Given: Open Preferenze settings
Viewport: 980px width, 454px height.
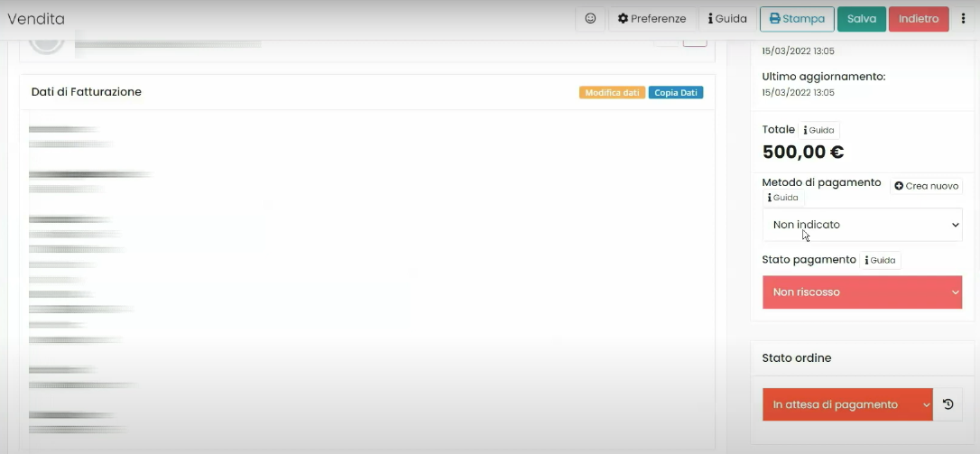Looking at the screenshot, I should coord(652,19).
